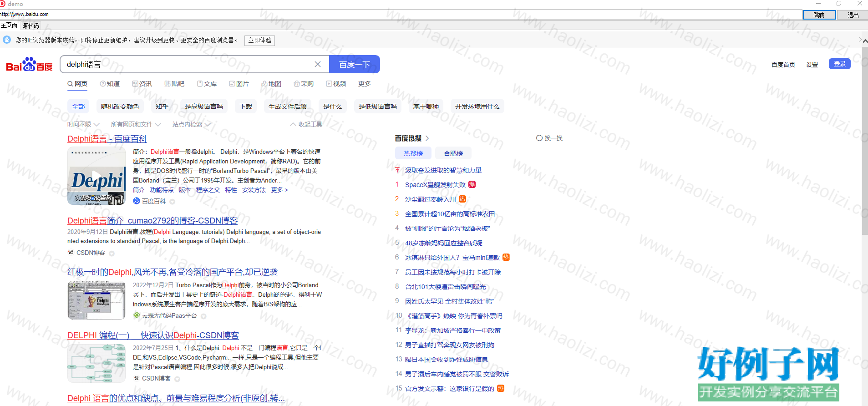868x406 pixels.
Task: Select the 全部 filter chip
Action: coord(78,107)
